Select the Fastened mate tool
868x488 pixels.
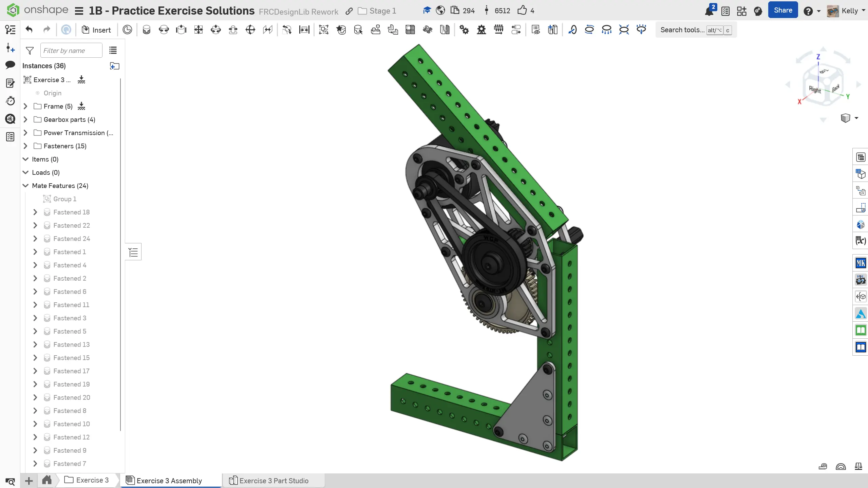click(x=146, y=30)
